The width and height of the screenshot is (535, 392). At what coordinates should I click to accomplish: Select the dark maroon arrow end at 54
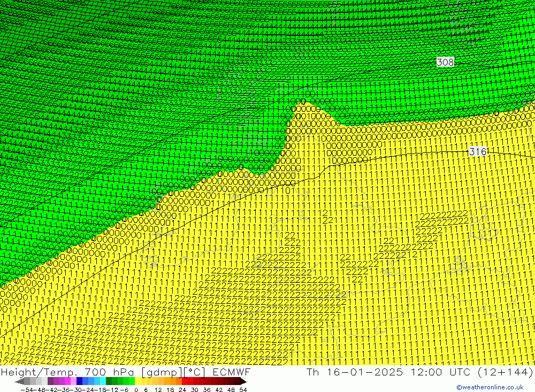pos(243,381)
